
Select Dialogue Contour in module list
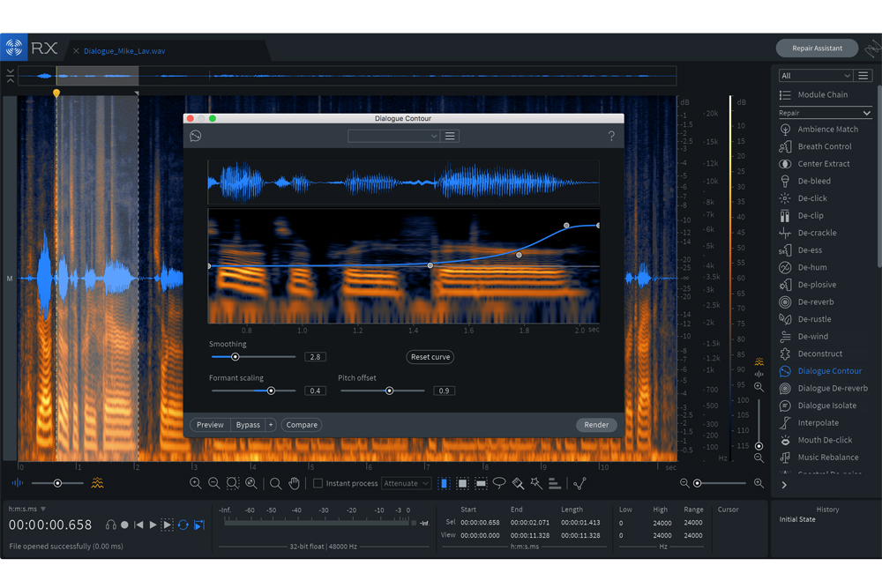pyautogui.click(x=820, y=371)
